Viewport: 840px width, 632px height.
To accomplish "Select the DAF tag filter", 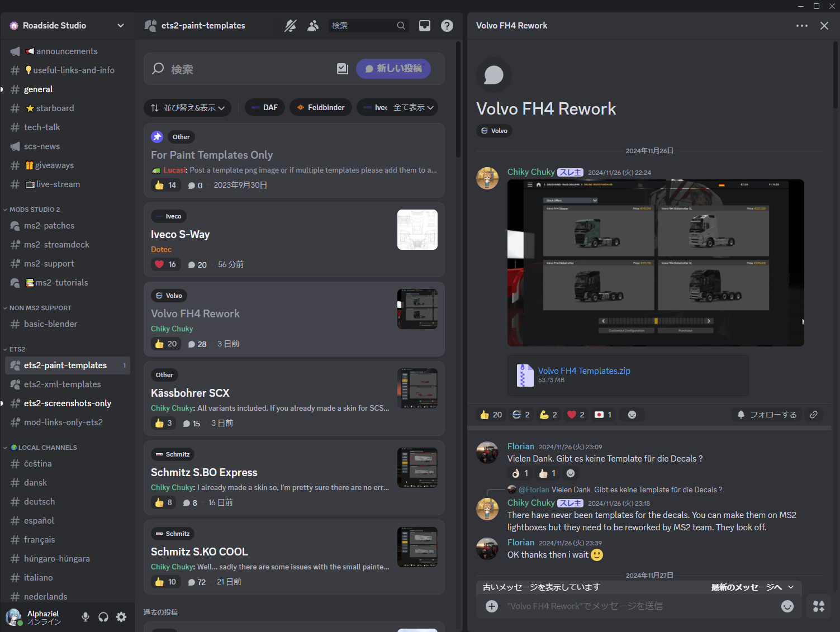I will 265,108.
